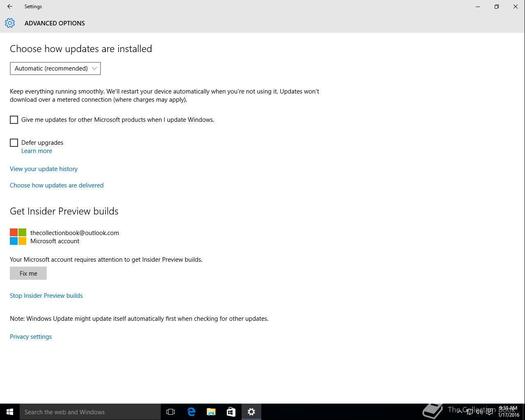The width and height of the screenshot is (525, 420).
Task: Restore down the Settings window
Action: click(x=497, y=7)
